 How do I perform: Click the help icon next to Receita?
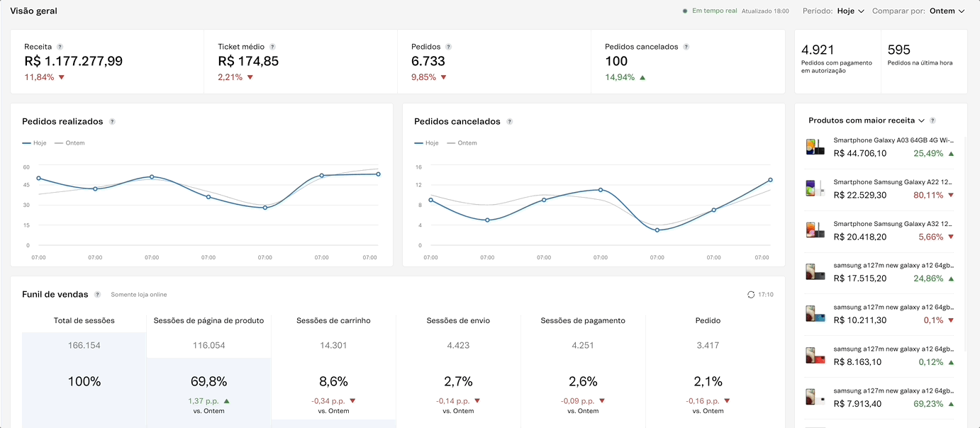pyautogui.click(x=60, y=47)
